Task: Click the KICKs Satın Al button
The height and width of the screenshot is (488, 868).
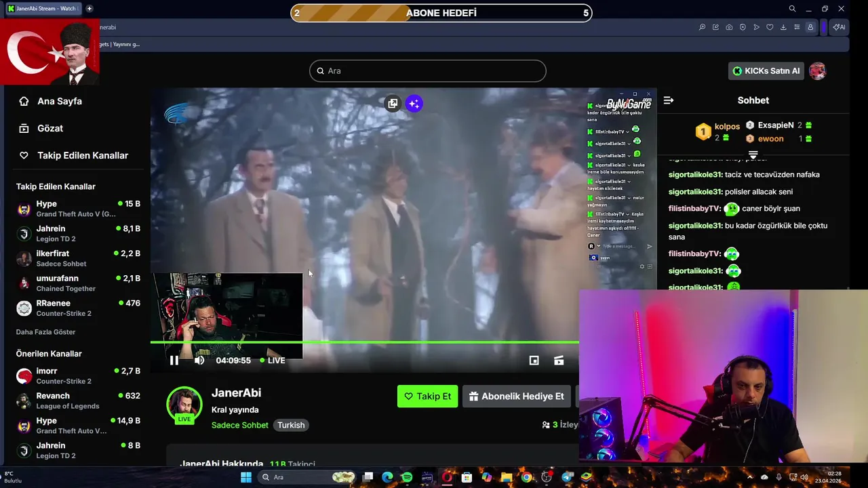Action: (x=766, y=70)
